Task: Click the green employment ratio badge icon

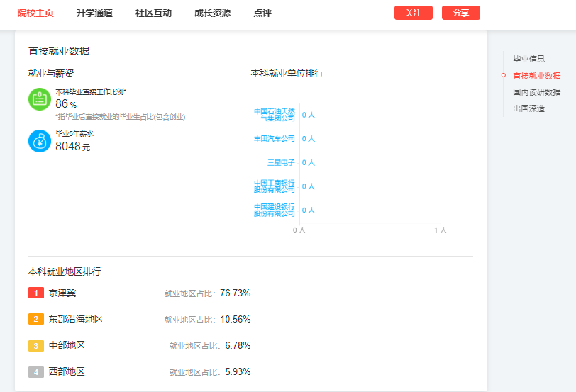Action: 40,99
